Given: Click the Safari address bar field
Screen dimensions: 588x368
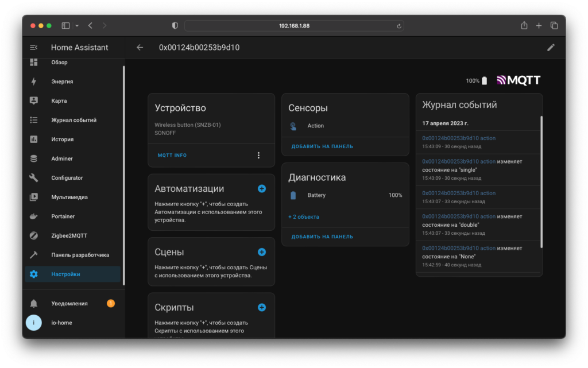Looking at the screenshot, I should (294, 25).
